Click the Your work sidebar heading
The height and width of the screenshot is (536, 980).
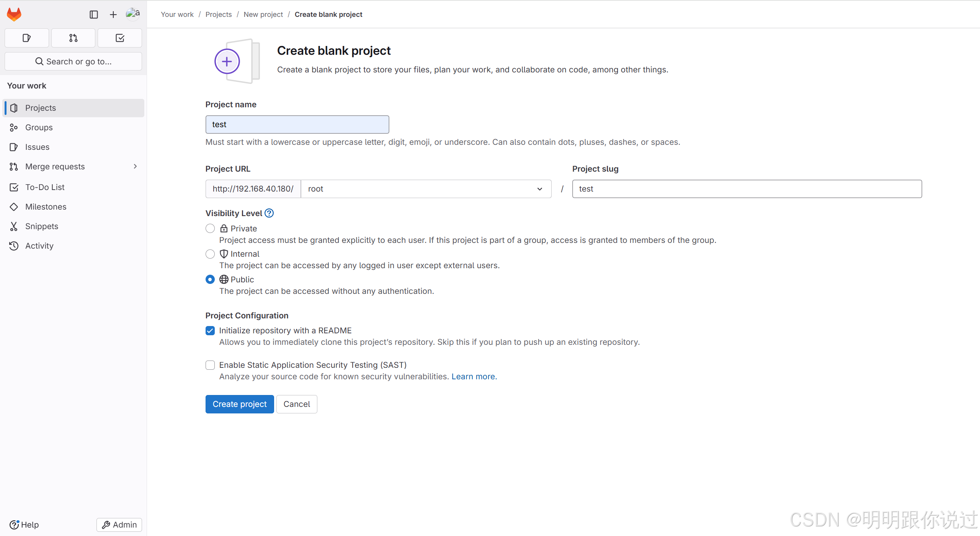click(x=27, y=86)
